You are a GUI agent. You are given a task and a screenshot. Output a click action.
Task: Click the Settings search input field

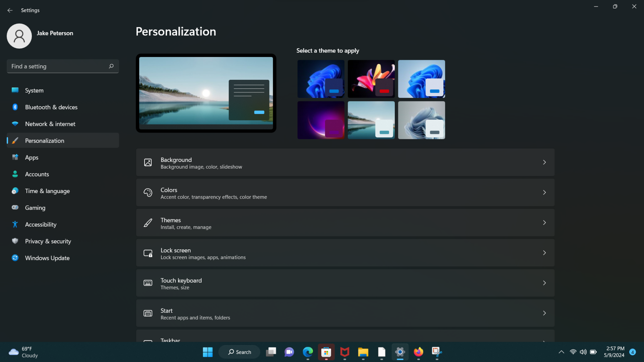click(x=62, y=66)
